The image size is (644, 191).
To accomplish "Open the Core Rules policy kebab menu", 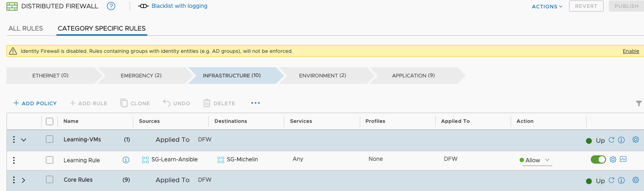I will (x=14, y=180).
